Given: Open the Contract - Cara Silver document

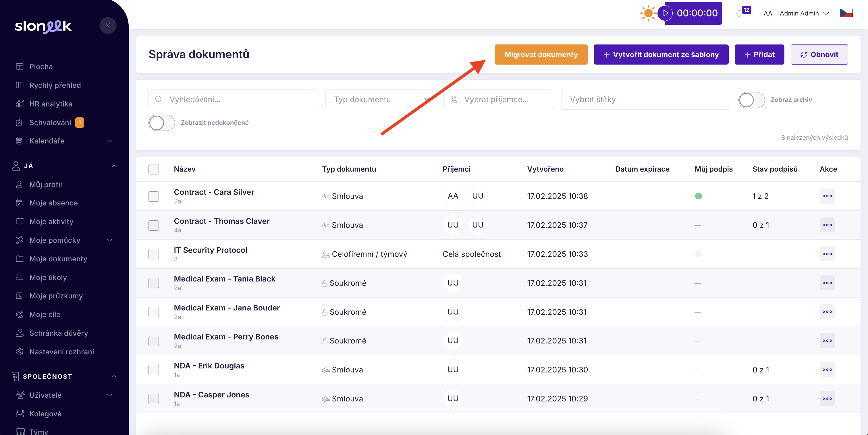Looking at the screenshot, I should coord(214,192).
